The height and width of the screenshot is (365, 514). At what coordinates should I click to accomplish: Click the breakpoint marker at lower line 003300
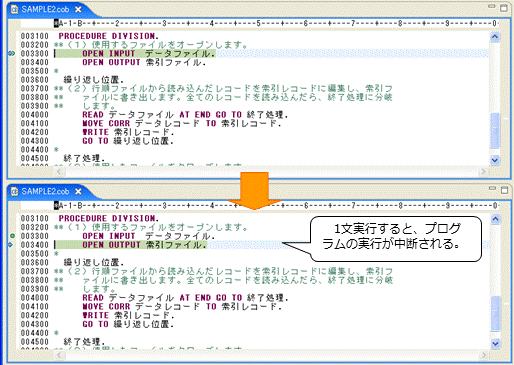point(12,236)
